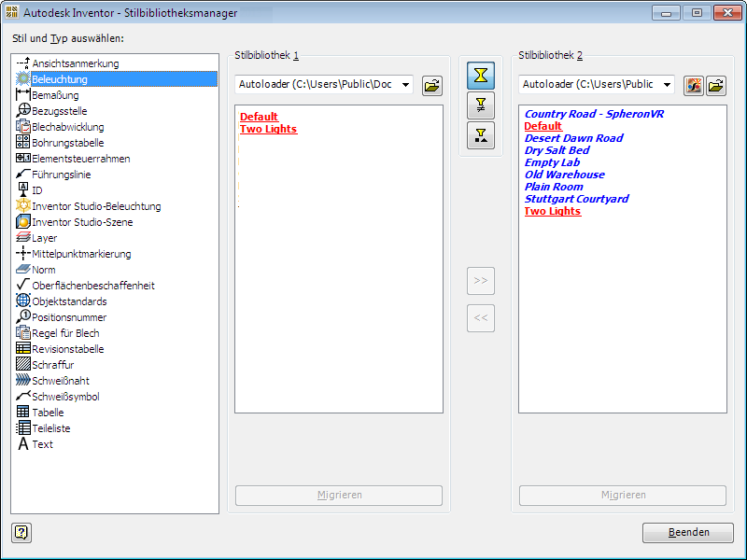Click the Autodesk Inventor title bar icon
747x560 pixels.
click(x=12, y=12)
